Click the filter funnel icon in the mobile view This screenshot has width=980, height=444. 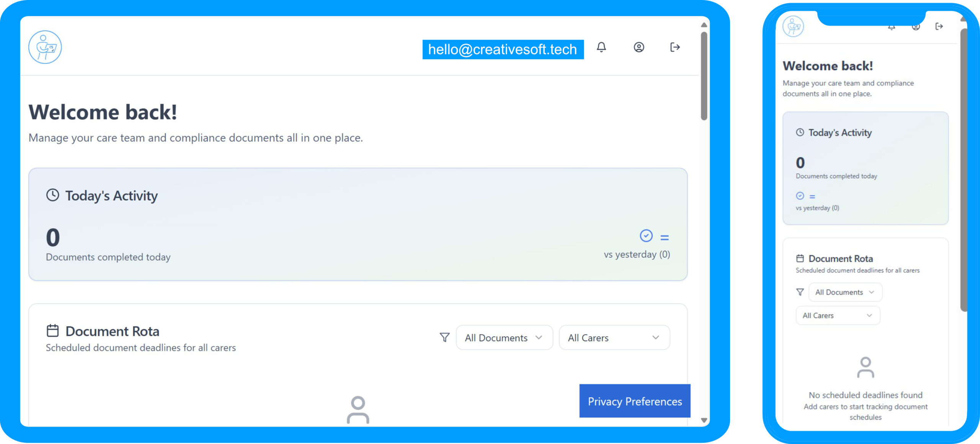pyautogui.click(x=800, y=292)
